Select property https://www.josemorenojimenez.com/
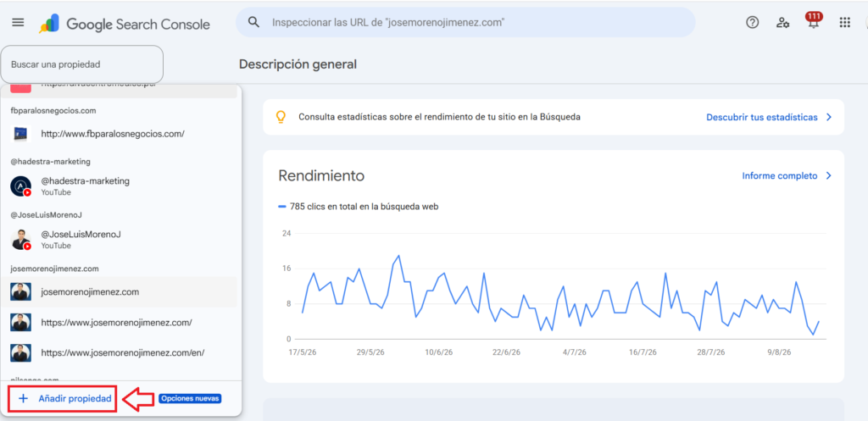 [119, 322]
